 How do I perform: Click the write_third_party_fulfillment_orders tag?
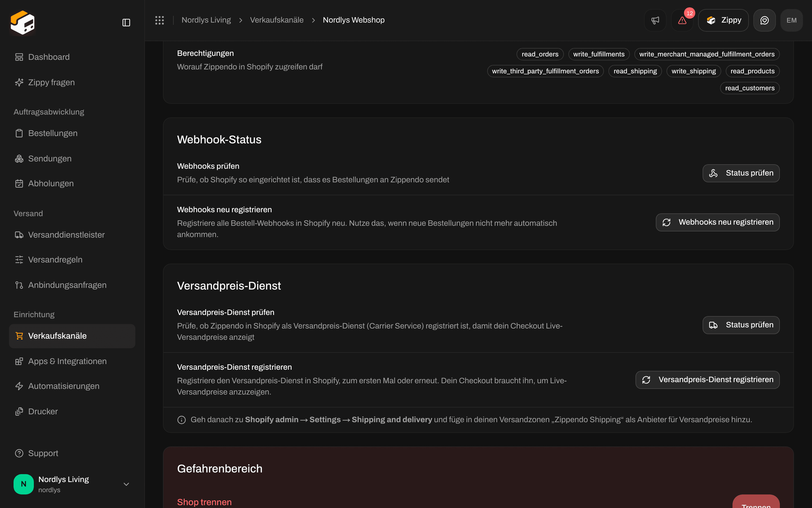tap(545, 71)
